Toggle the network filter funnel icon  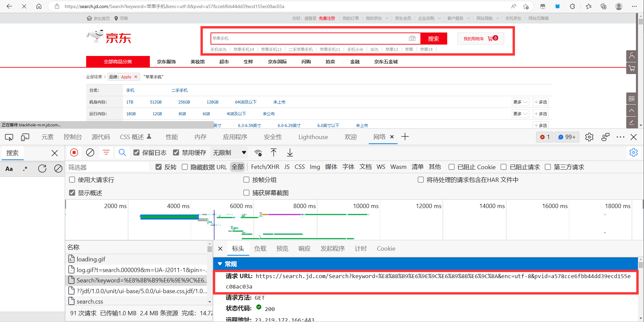106,153
